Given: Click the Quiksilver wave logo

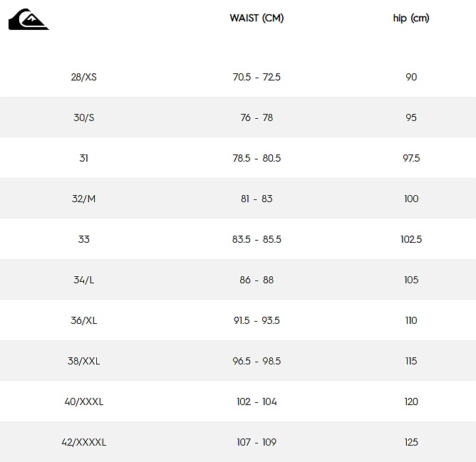Looking at the screenshot, I should click(x=29, y=19).
